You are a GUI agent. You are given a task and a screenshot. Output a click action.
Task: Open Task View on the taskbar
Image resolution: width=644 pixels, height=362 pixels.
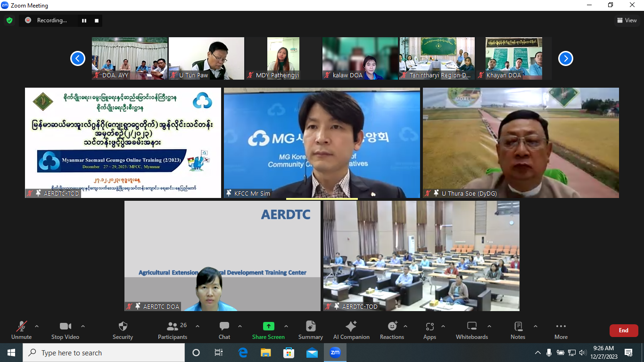(x=219, y=353)
